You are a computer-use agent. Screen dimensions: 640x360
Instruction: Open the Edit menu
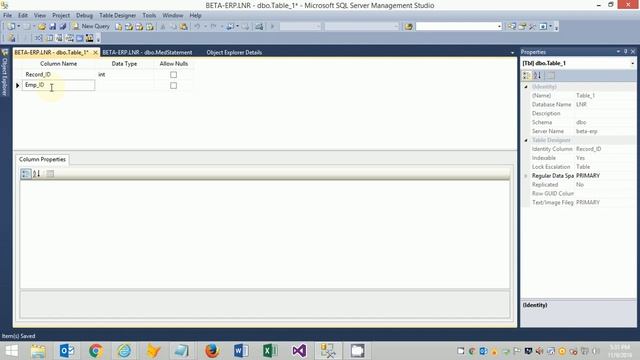coord(23,16)
